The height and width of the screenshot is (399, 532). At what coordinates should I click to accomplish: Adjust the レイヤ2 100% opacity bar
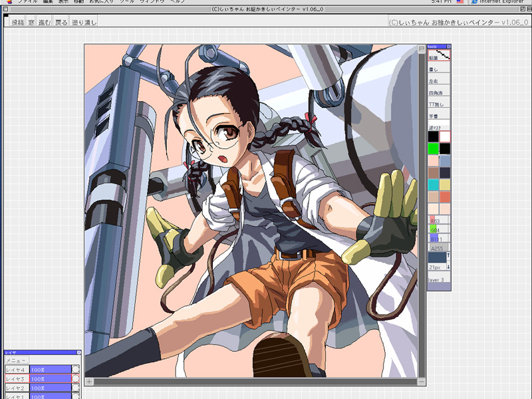51,388
